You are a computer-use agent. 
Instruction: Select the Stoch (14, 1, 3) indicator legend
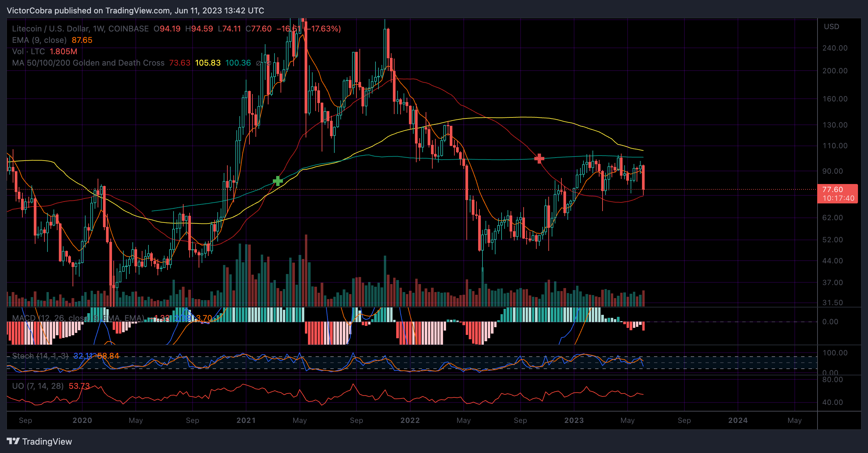(x=40, y=356)
